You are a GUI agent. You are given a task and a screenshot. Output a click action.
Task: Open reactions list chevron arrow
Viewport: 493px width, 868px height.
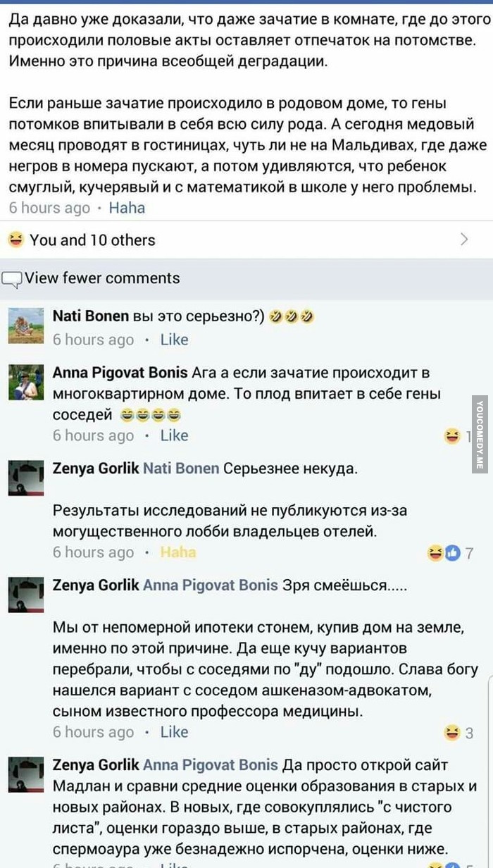464,240
